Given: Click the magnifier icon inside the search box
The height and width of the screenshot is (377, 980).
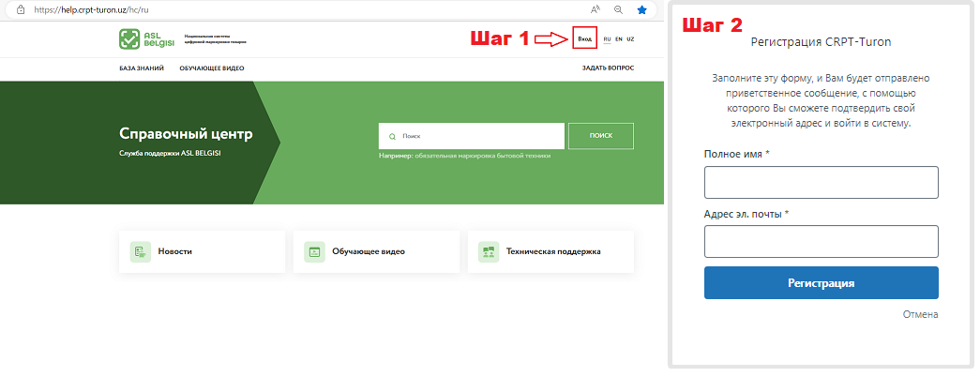Looking at the screenshot, I should [x=393, y=136].
